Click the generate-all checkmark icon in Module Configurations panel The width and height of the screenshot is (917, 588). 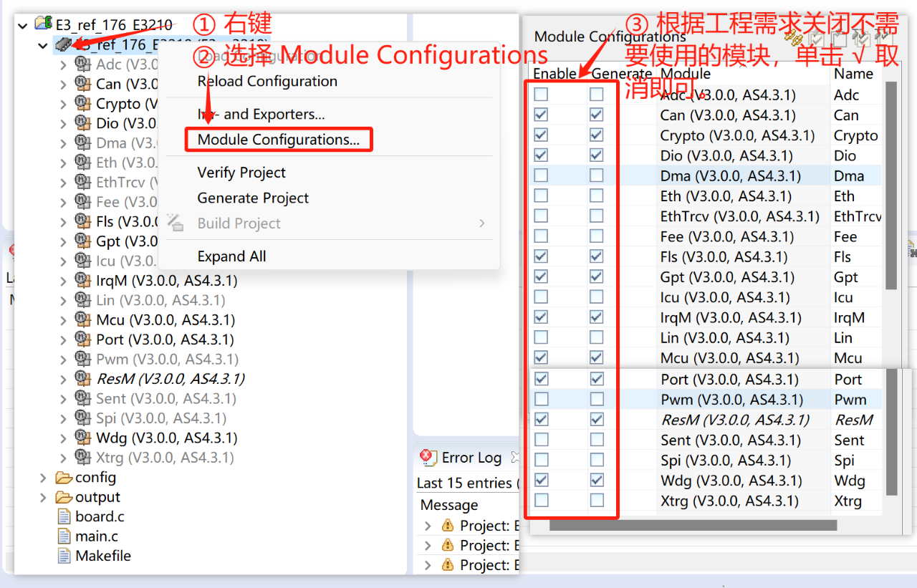click(x=863, y=39)
